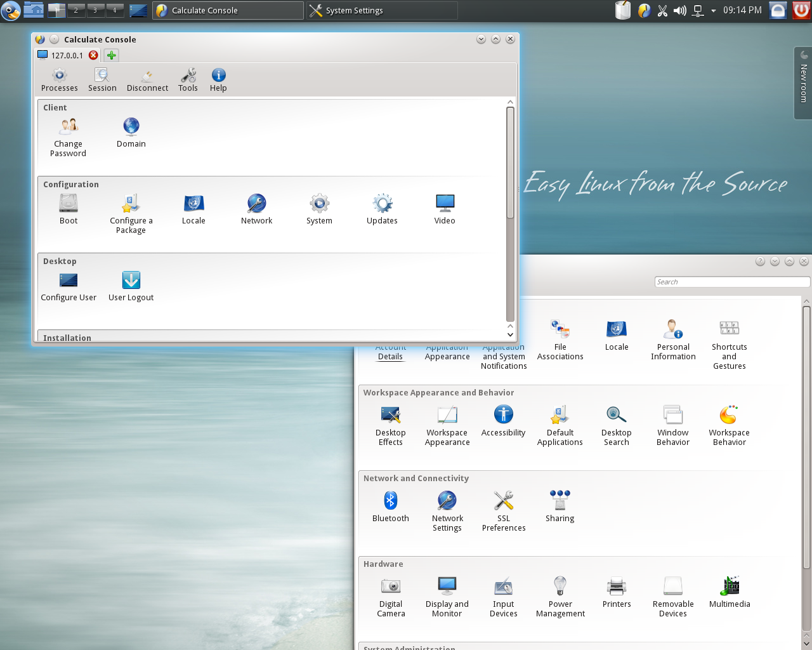The width and height of the screenshot is (812, 650).
Task: Open Accessibility settings
Action: pos(504,421)
